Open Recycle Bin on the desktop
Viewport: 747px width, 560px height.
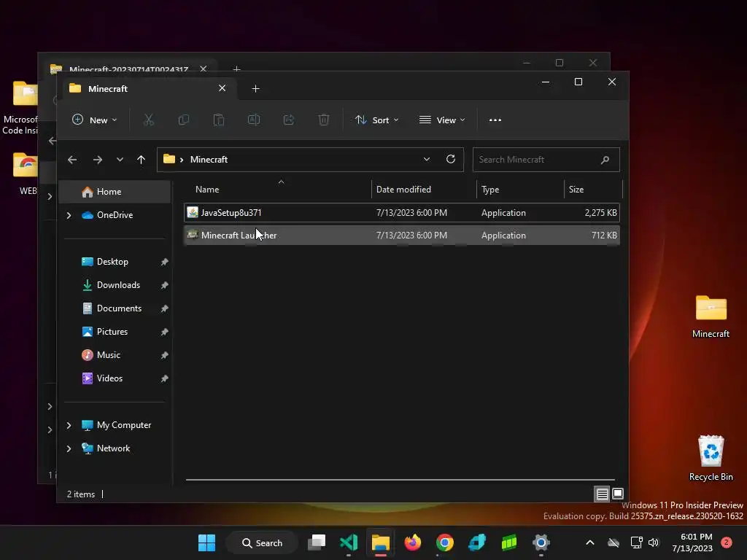coord(711,458)
